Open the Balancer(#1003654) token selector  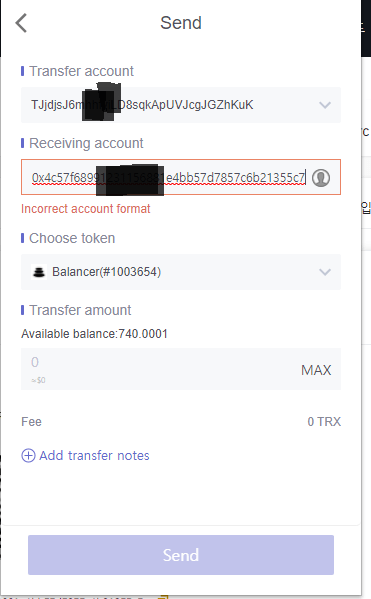click(181, 272)
